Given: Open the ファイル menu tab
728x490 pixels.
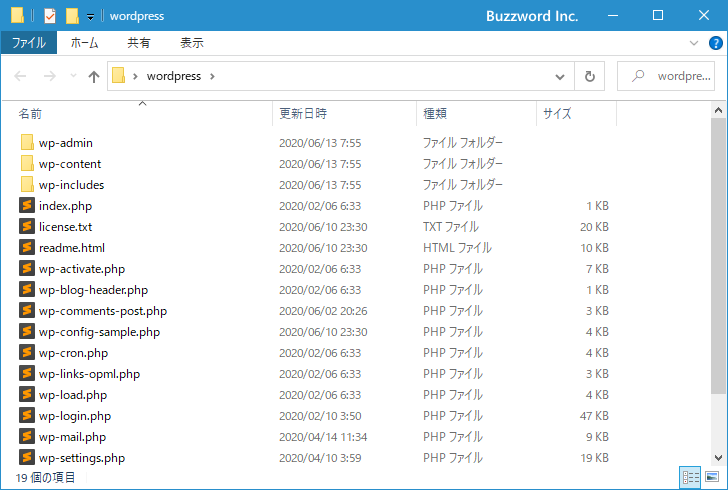Looking at the screenshot, I should [x=29, y=43].
